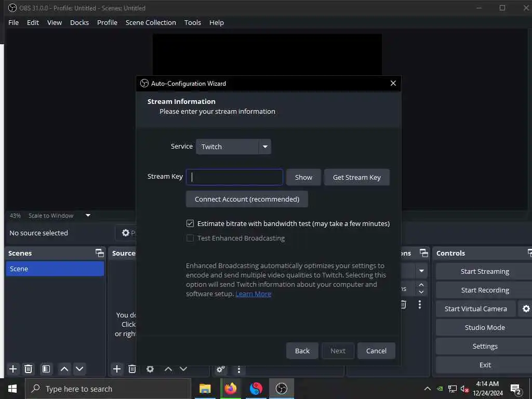532x399 pixels.
Task: Select Scene in the Scenes list
Action: [x=55, y=269]
